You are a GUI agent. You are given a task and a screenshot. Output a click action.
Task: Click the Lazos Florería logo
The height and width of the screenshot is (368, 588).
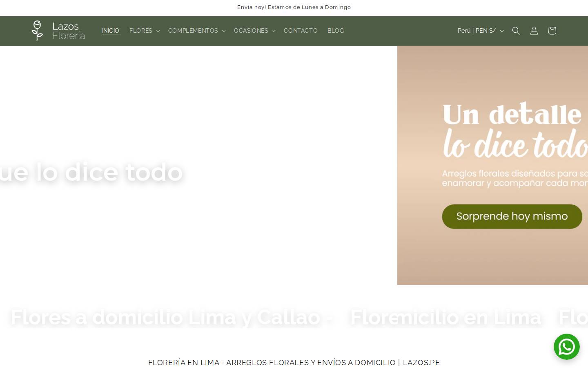(x=58, y=31)
